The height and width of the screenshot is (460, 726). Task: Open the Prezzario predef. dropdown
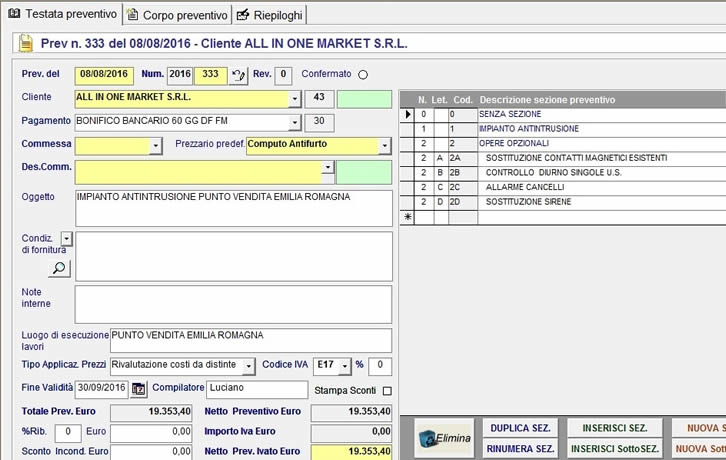384,146
